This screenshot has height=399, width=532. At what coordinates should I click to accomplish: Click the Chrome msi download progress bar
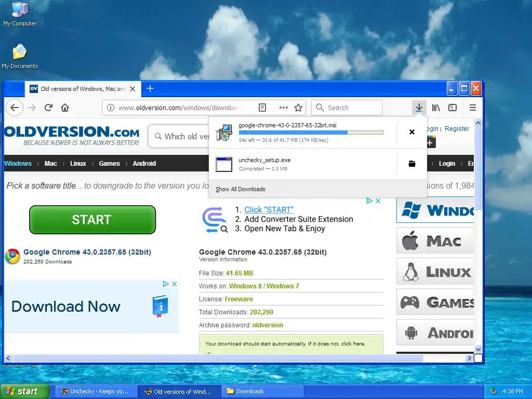click(311, 132)
